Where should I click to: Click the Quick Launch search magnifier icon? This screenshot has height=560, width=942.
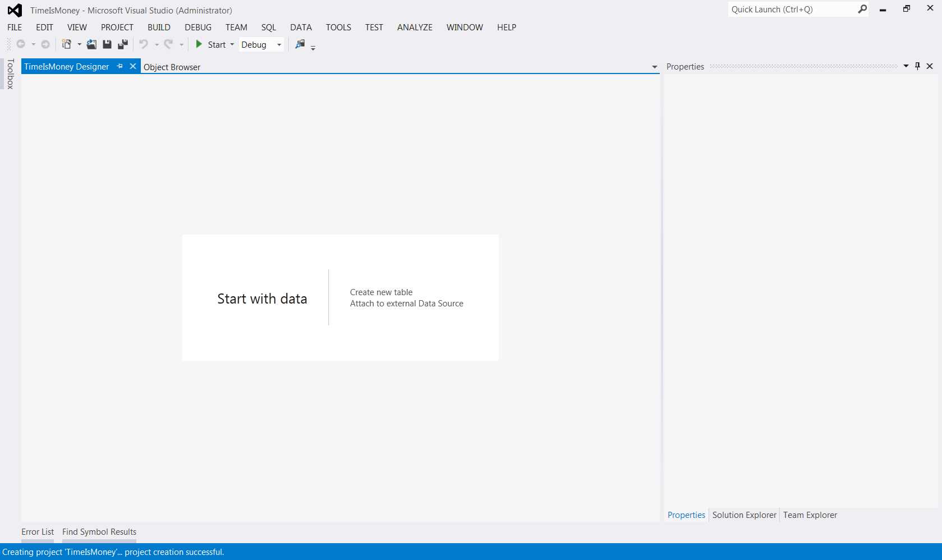tap(862, 9)
